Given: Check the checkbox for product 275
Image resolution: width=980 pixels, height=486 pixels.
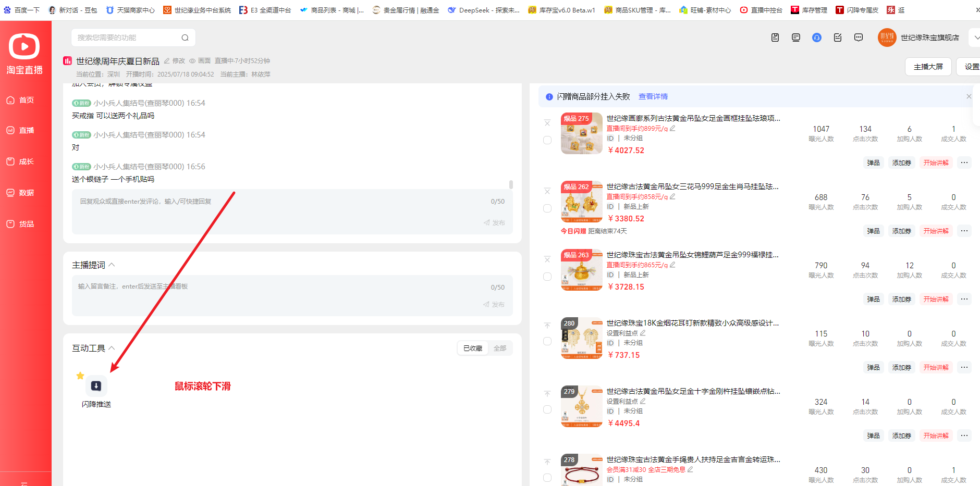Looking at the screenshot, I should point(547,140).
